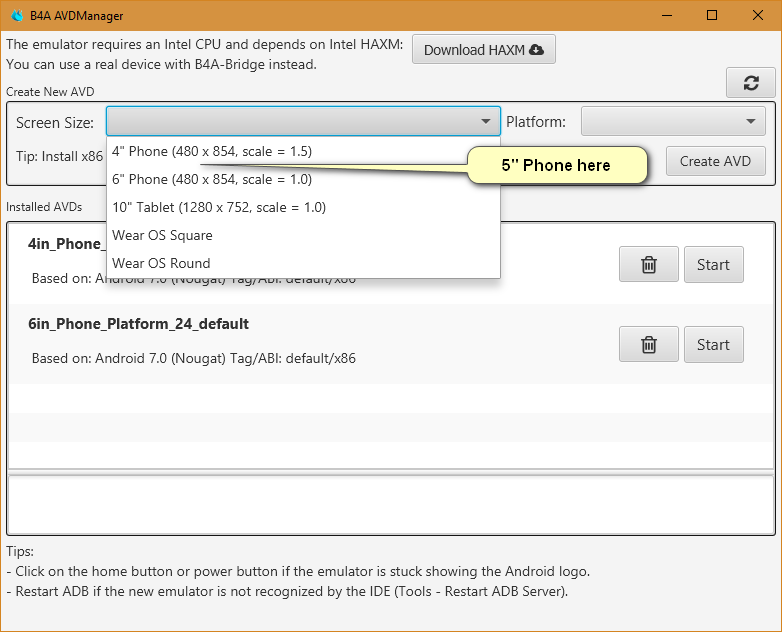Select Wear OS Square option
Screen dimensions: 782x632
click(x=303, y=235)
